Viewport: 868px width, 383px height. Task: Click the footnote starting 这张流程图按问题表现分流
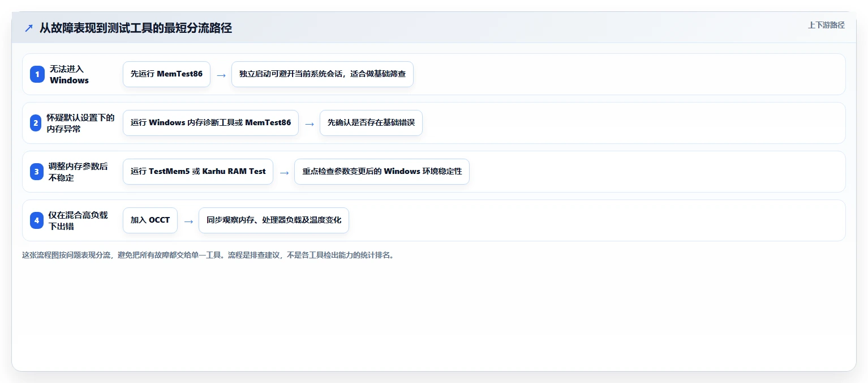pos(208,255)
